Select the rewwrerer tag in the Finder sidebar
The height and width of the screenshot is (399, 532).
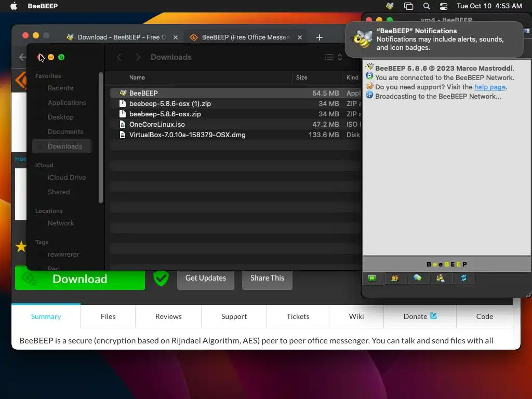point(63,254)
